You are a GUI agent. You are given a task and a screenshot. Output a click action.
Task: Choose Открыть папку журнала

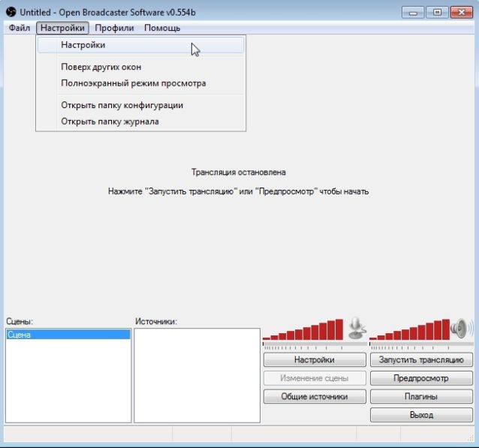click(x=110, y=121)
